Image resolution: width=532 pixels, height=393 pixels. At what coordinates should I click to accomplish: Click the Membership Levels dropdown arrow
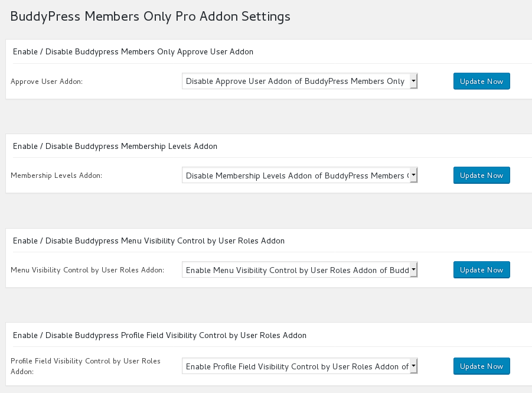[413, 175]
